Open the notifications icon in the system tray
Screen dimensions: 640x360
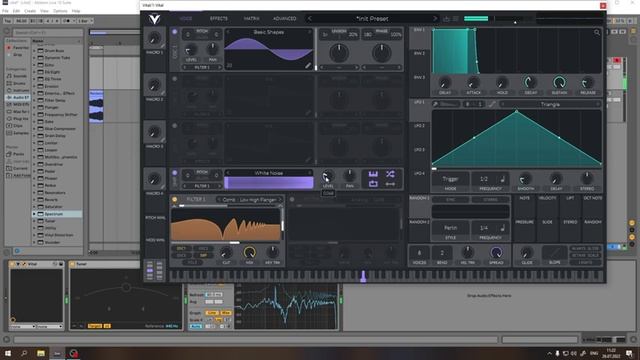click(x=629, y=353)
